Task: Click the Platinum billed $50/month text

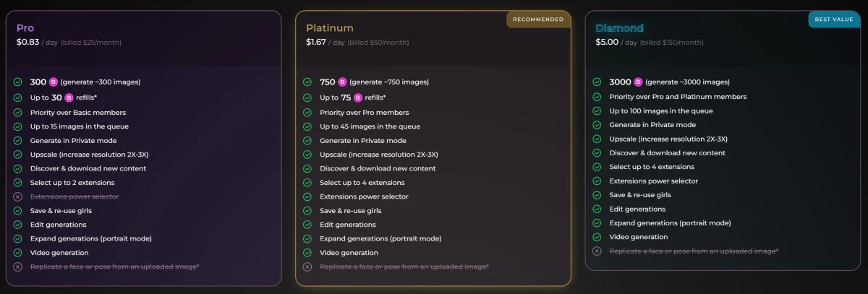Action: click(x=378, y=43)
